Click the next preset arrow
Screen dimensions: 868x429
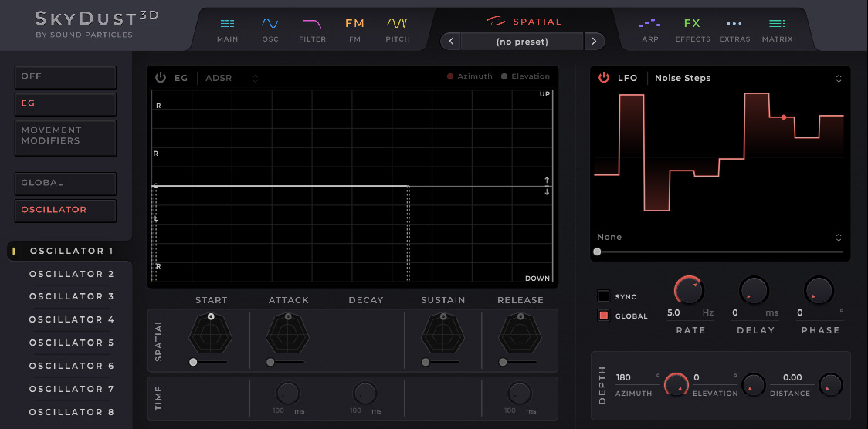click(x=593, y=42)
